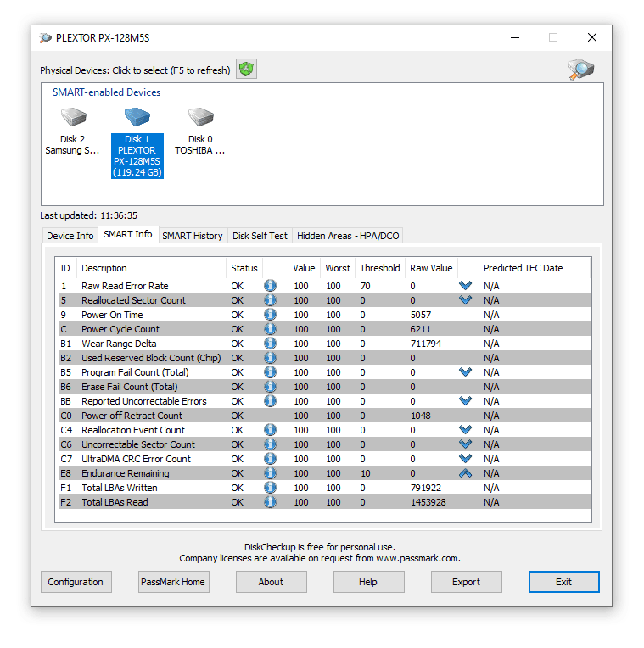
Task: Click the magnifier disk logo icon
Action: 580,70
